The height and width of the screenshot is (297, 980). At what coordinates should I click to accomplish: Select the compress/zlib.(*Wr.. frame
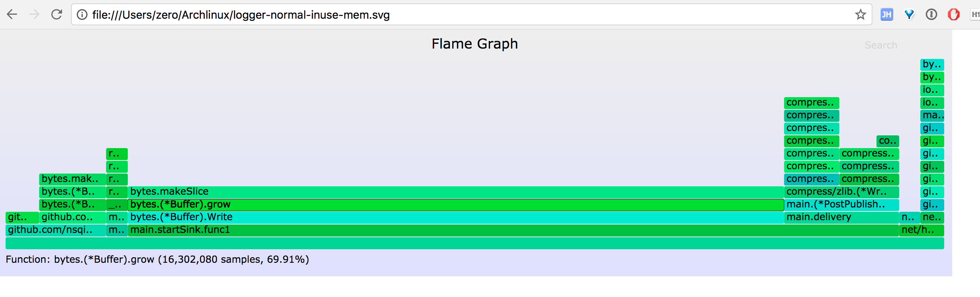coord(841,192)
